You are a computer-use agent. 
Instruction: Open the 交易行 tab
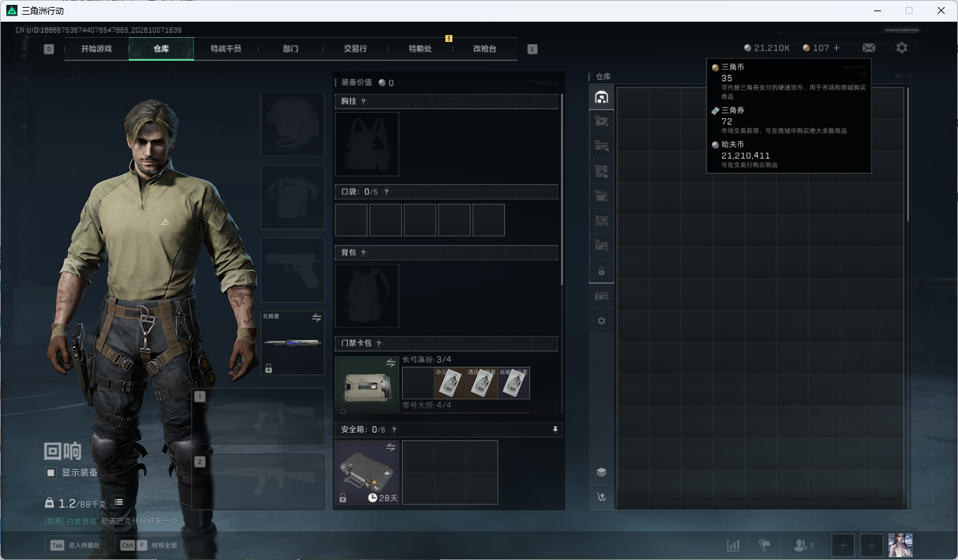click(x=355, y=49)
